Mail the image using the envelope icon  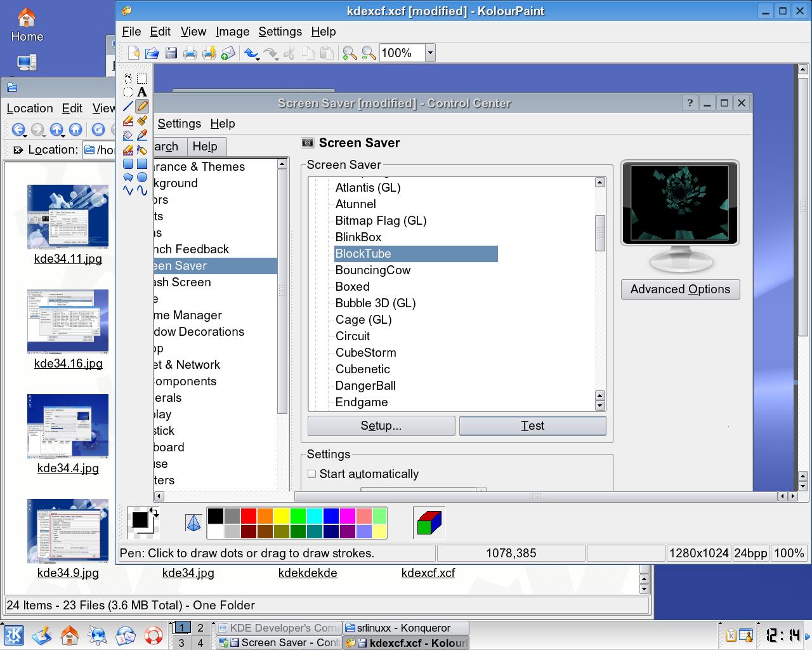point(228,53)
